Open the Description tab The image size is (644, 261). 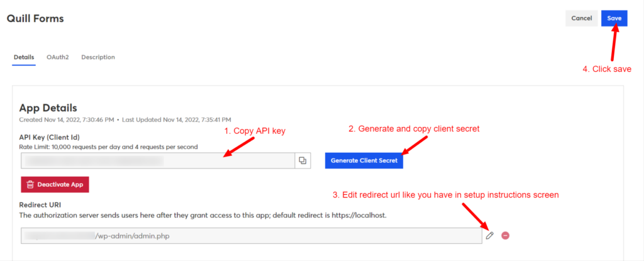click(98, 57)
